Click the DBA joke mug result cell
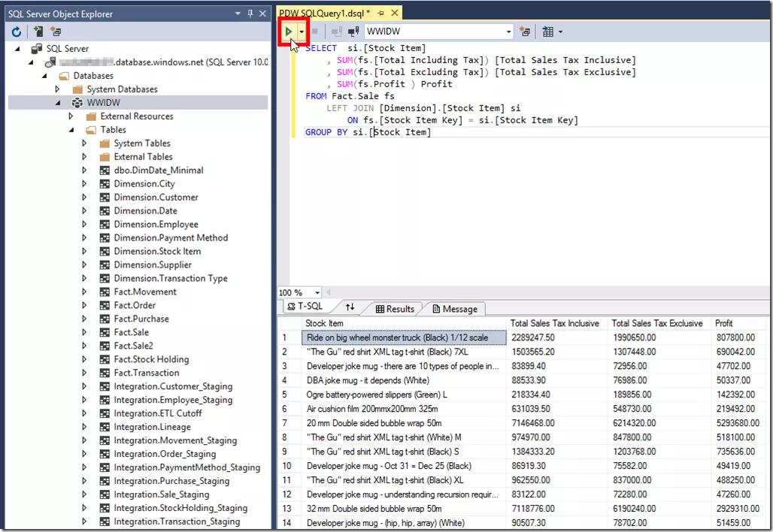The height and width of the screenshot is (532, 773). coord(404,380)
